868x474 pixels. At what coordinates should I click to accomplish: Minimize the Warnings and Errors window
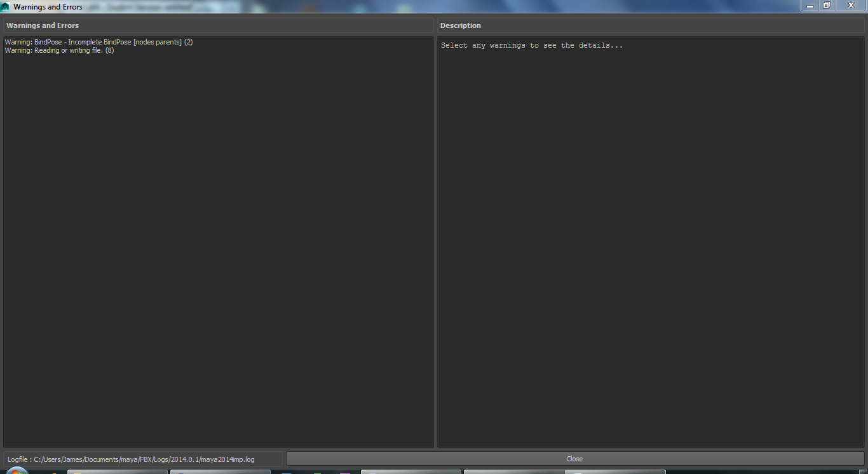click(810, 6)
